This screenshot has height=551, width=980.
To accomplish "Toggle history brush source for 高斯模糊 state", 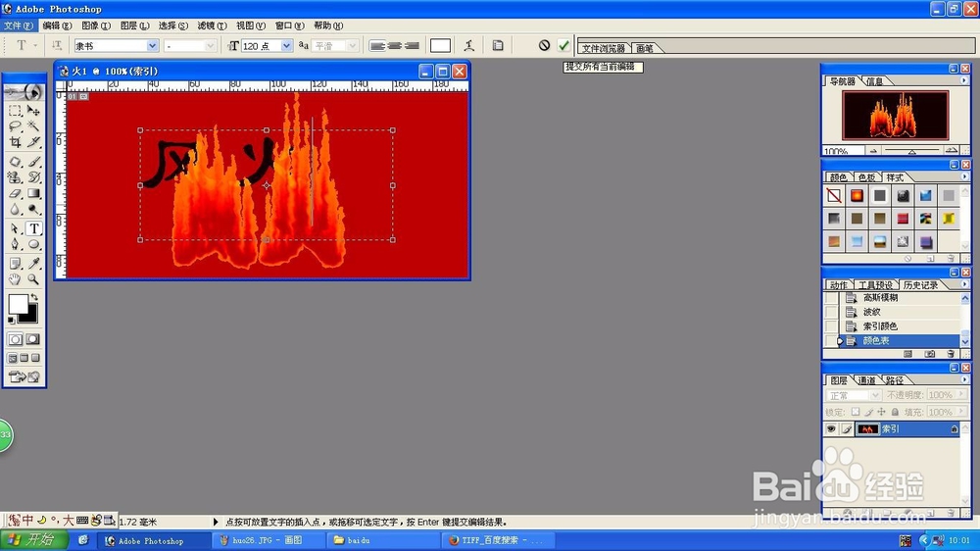I will tap(831, 298).
